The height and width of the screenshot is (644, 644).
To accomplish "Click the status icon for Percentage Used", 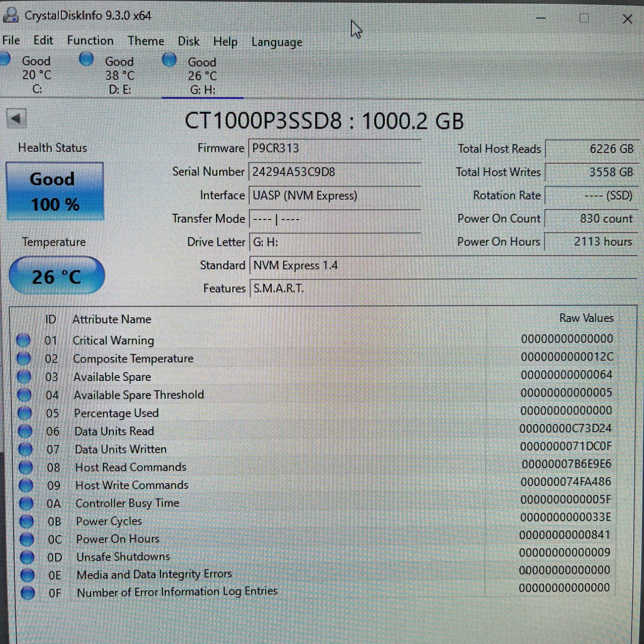I will pyautogui.click(x=25, y=413).
